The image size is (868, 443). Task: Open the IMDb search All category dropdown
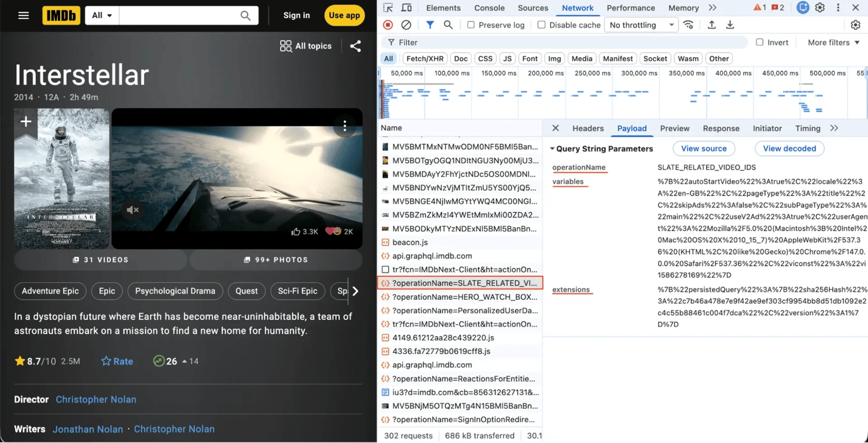102,15
